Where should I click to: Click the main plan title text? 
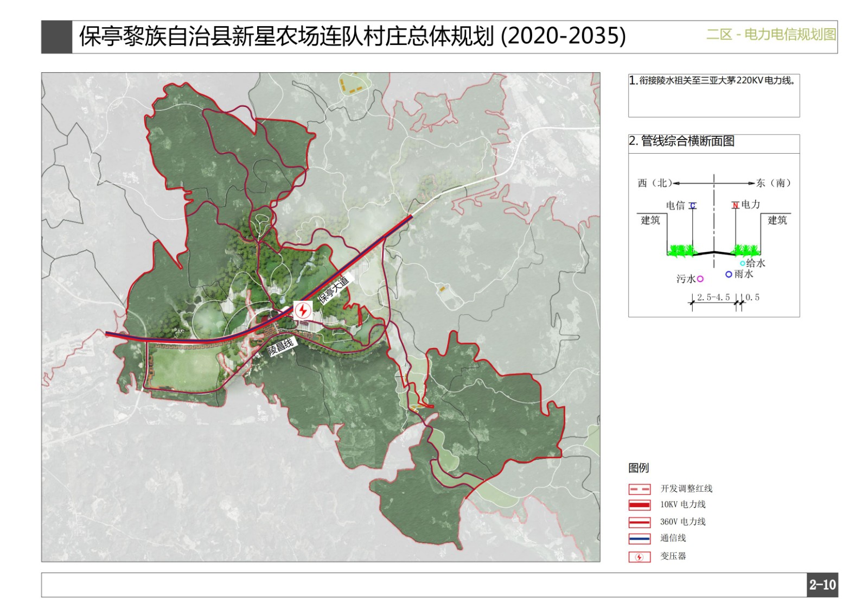(x=352, y=36)
